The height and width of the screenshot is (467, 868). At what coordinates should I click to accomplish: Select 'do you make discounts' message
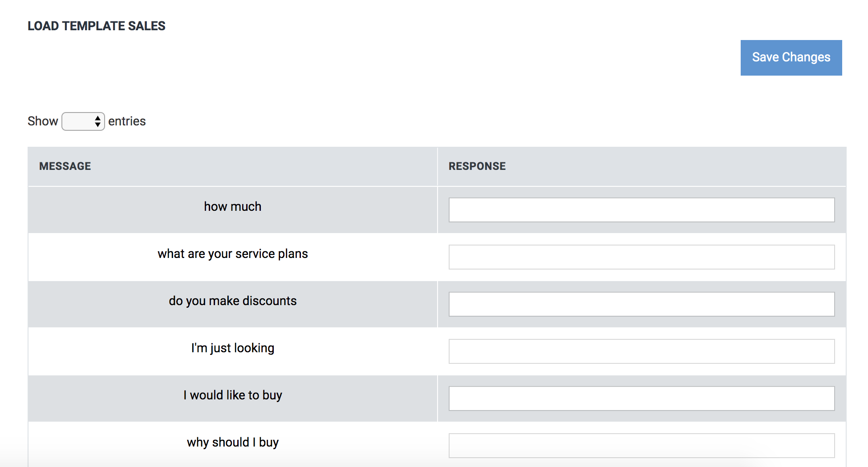(233, 301)
